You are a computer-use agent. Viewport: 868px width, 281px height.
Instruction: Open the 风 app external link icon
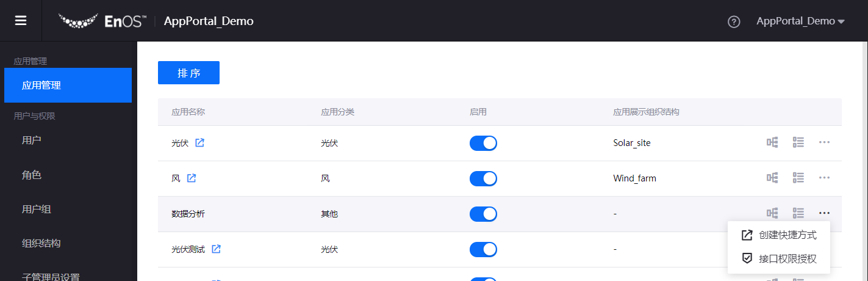click(x=192, y=178)
